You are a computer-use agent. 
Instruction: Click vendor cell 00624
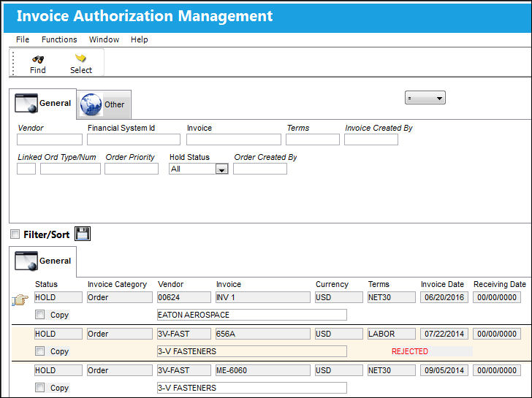[x=184, y=297]
